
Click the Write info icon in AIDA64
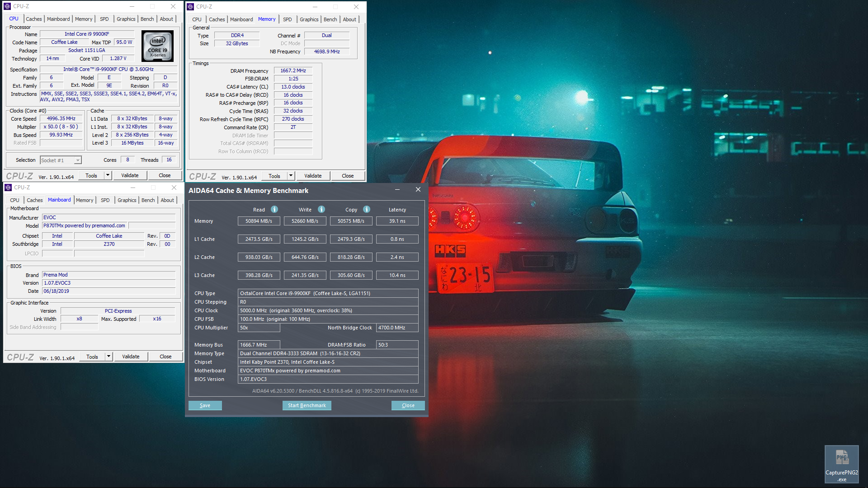pos(321,209)
